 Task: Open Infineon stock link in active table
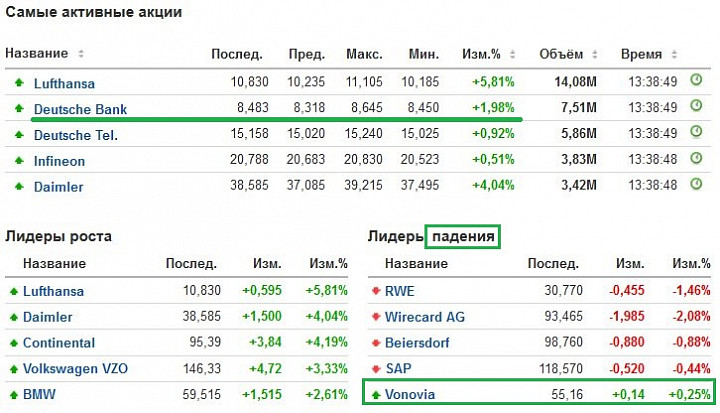[59, 161]
